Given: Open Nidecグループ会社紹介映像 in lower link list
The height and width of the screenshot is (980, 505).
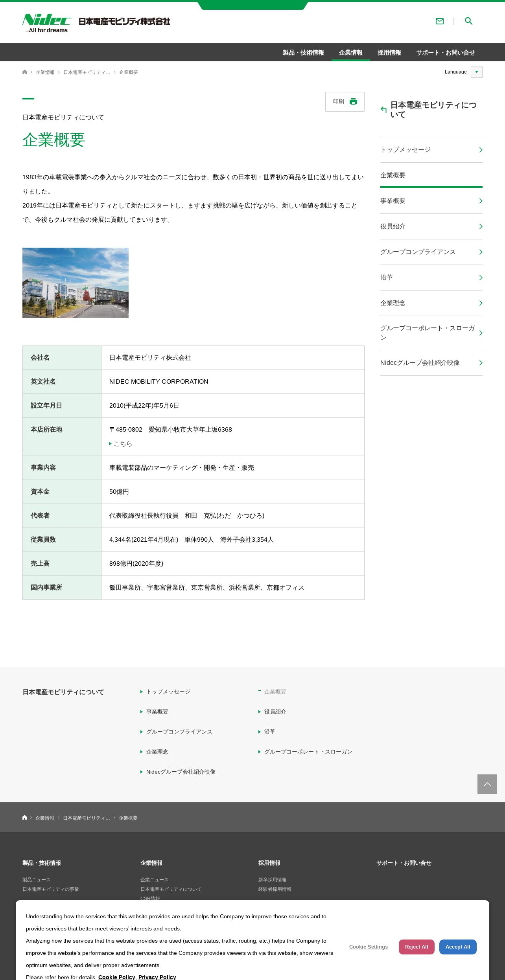Looking at the screenshot, I should click(181, 772).
